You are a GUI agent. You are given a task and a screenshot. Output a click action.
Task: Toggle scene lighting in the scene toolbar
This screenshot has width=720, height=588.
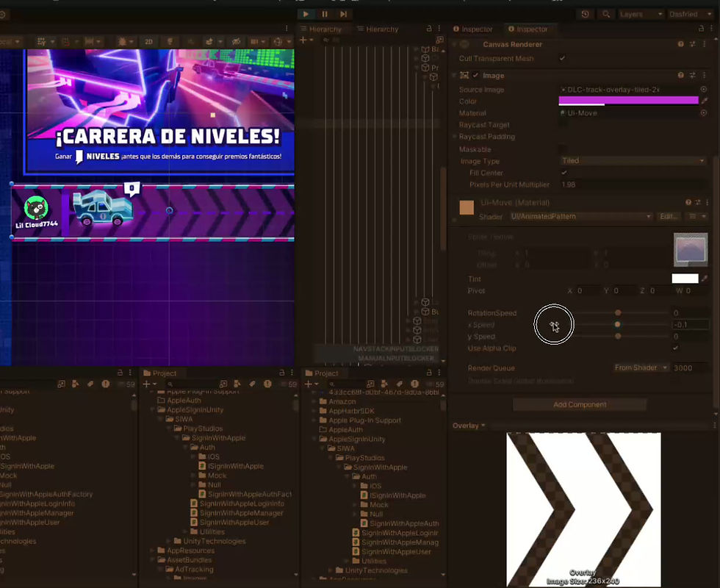pos(170,41)
